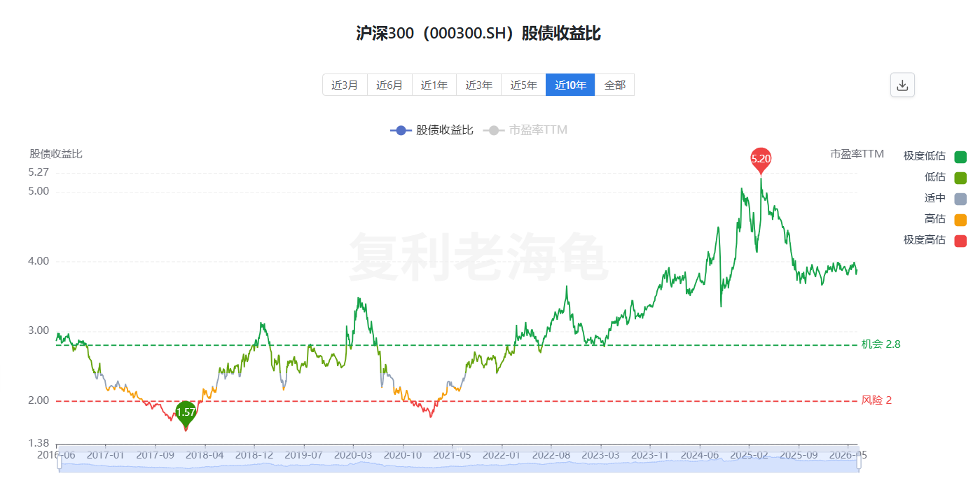Click the left handle of zoom slider
Screen dimensions: 980x497
click(59, 462)
